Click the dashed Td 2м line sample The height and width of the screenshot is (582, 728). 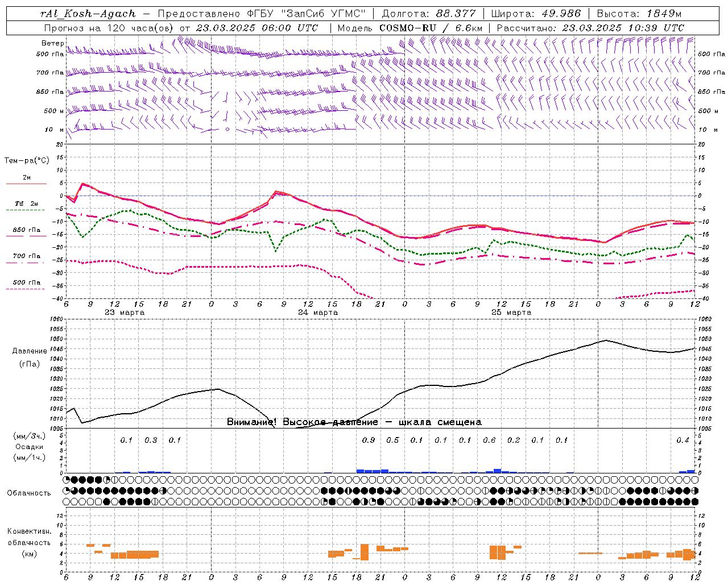(x=26, y=210)
